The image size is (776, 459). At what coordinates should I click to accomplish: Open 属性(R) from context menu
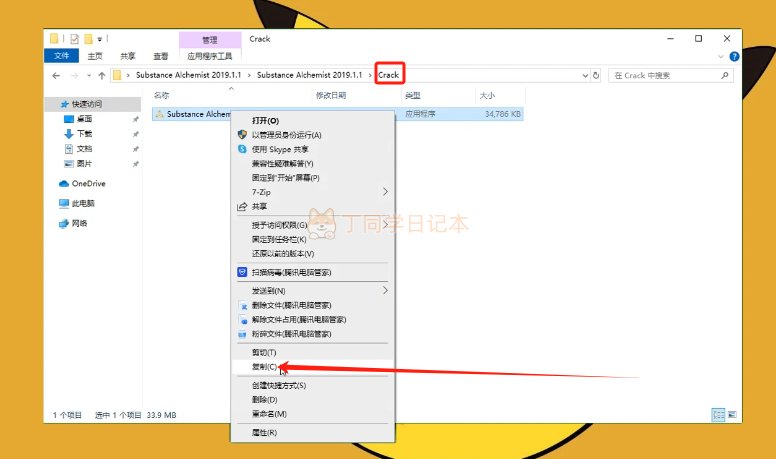click(x=313, y=433)
